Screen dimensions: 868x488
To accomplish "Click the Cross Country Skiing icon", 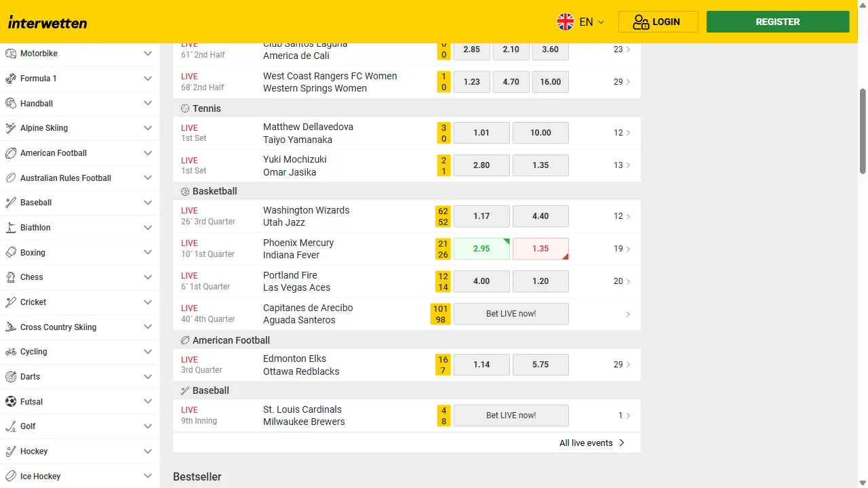I will 11,327.
